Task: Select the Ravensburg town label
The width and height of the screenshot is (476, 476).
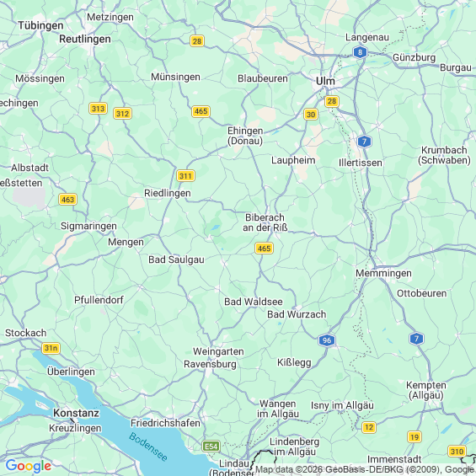Action: coord(210,364)
